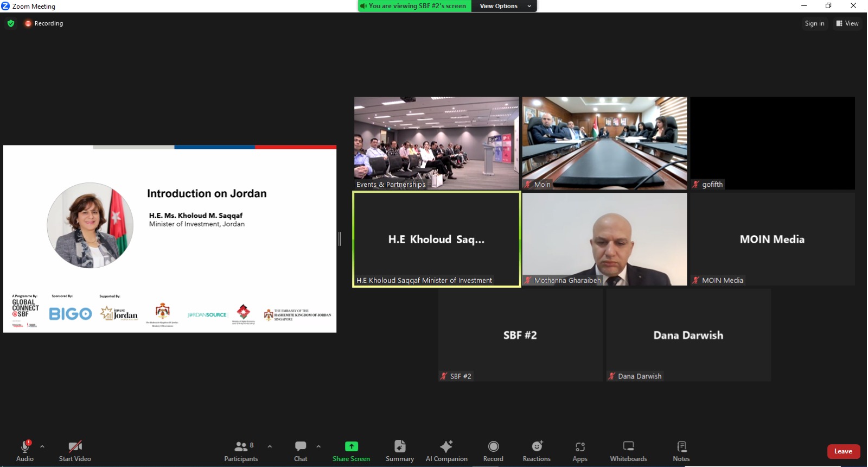The height and width of the screenshot is (467, 868).
Task: Launch AI Companion
Action: [446, 451]
